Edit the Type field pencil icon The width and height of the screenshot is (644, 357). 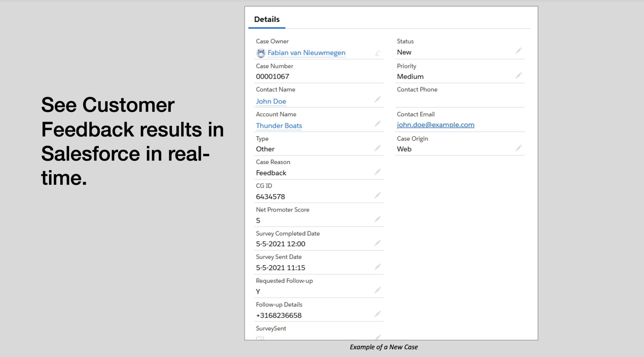[378, 148]
